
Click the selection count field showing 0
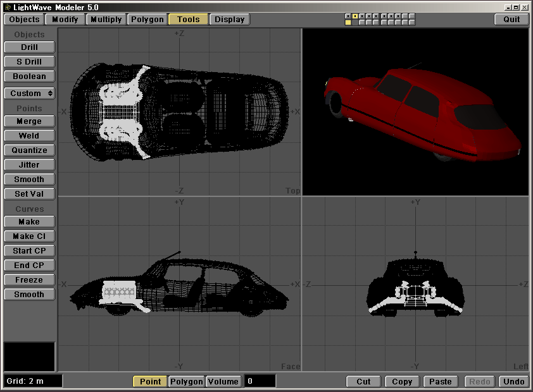click(260, 381)
